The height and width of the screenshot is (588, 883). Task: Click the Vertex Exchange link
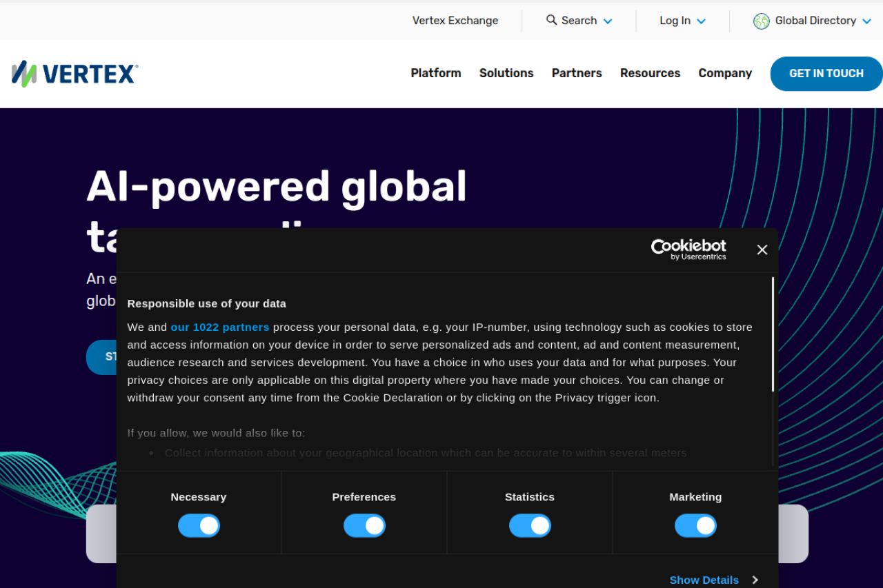coord(455,21)
